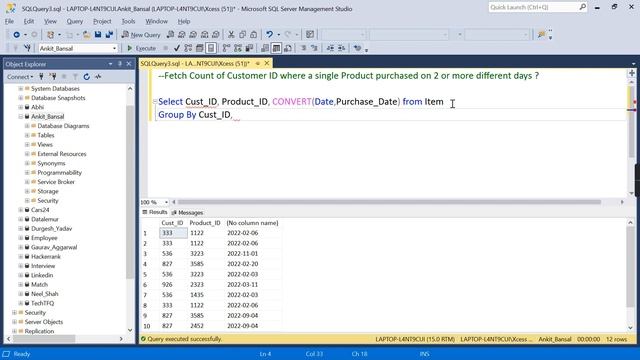Click the Parse query checkmark icon
The width and height of the screenshot is (640, 360).
(177, 48)
